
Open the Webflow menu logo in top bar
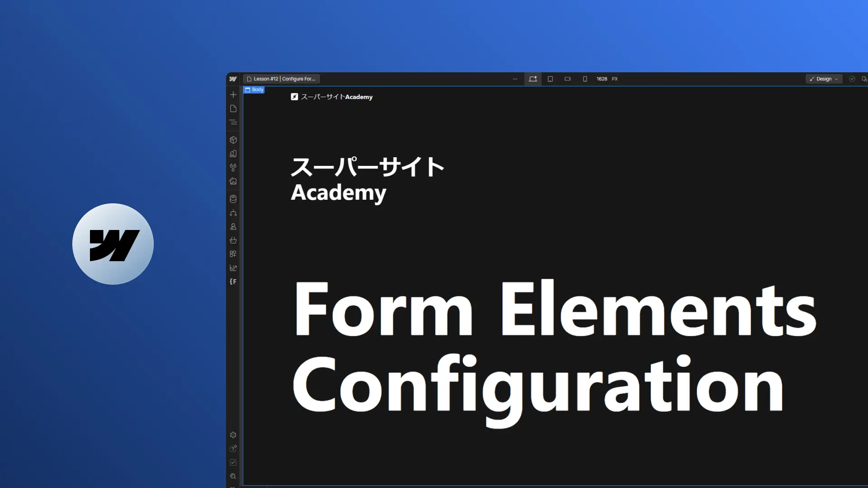pyautogui.click(x=233, y=79)
